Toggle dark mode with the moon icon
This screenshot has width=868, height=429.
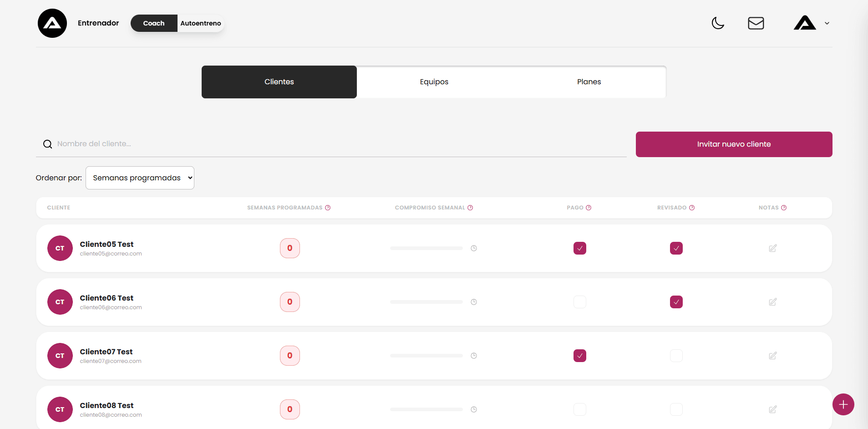pos(718,23)
